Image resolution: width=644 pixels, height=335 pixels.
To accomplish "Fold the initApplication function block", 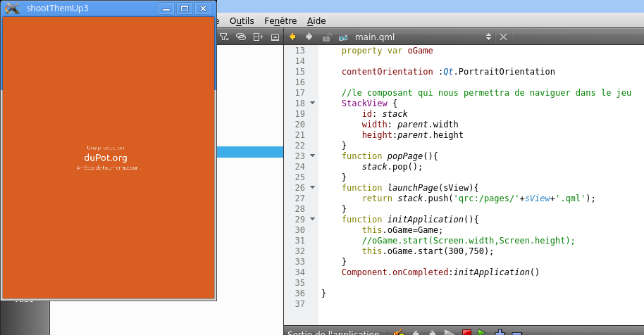I will tap(312, 220).
